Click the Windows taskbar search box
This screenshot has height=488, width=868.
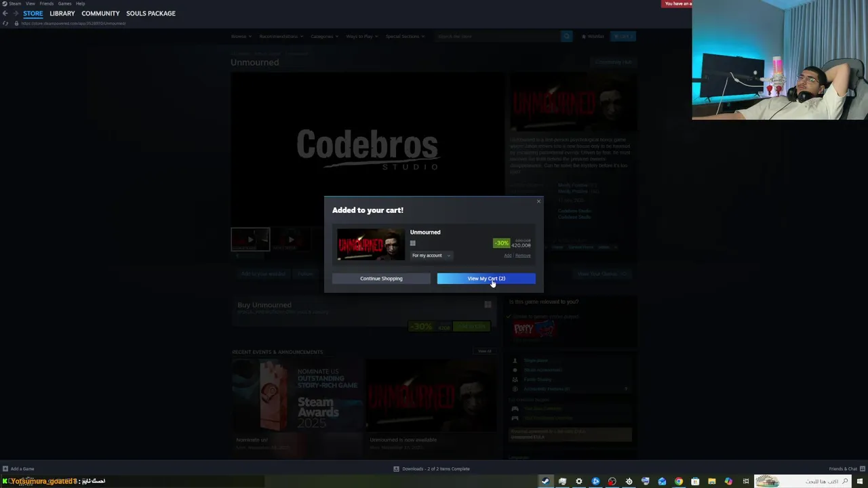804,481
